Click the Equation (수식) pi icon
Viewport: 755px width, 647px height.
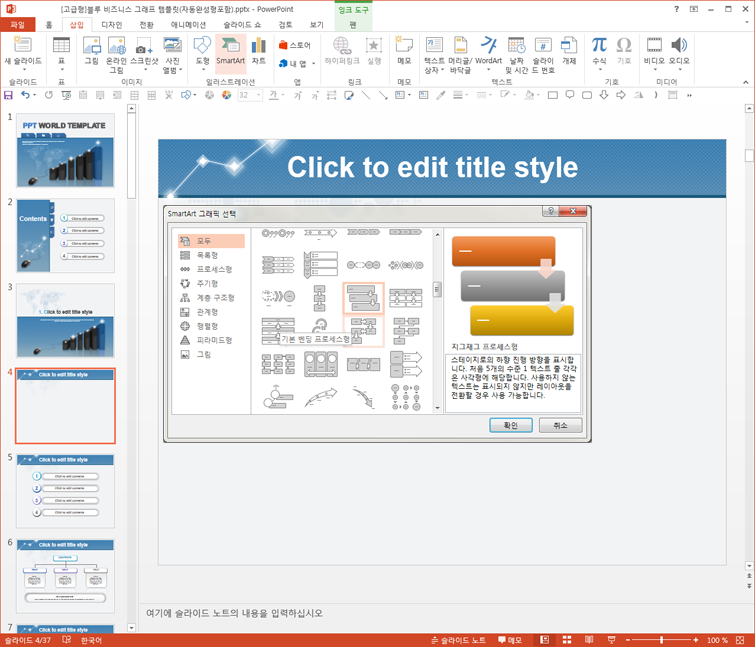coord(599,45)
